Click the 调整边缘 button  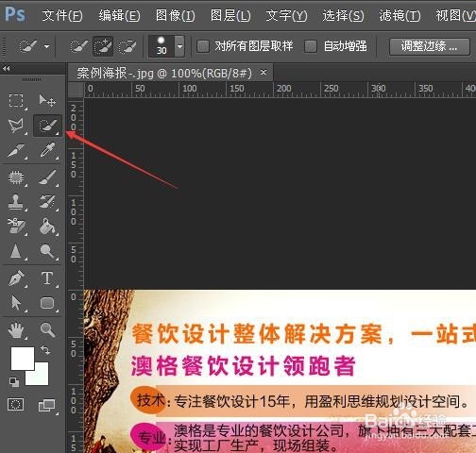click(x=430, y=46)
